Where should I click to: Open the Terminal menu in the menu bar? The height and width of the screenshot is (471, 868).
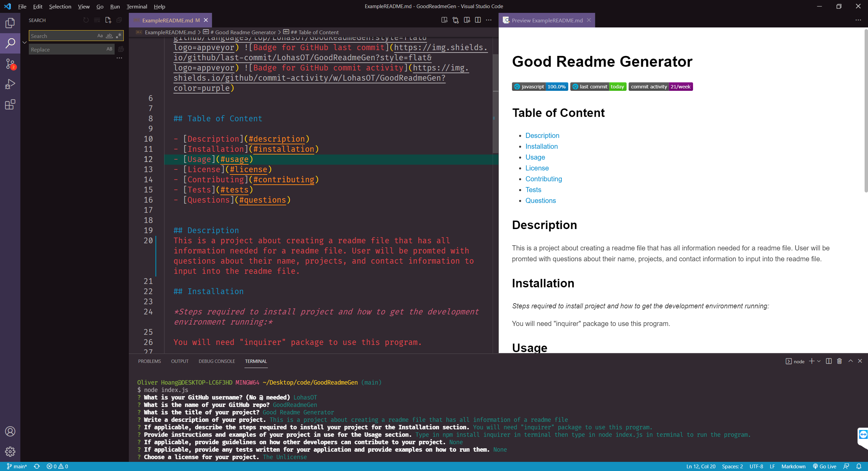click(137, 6)
